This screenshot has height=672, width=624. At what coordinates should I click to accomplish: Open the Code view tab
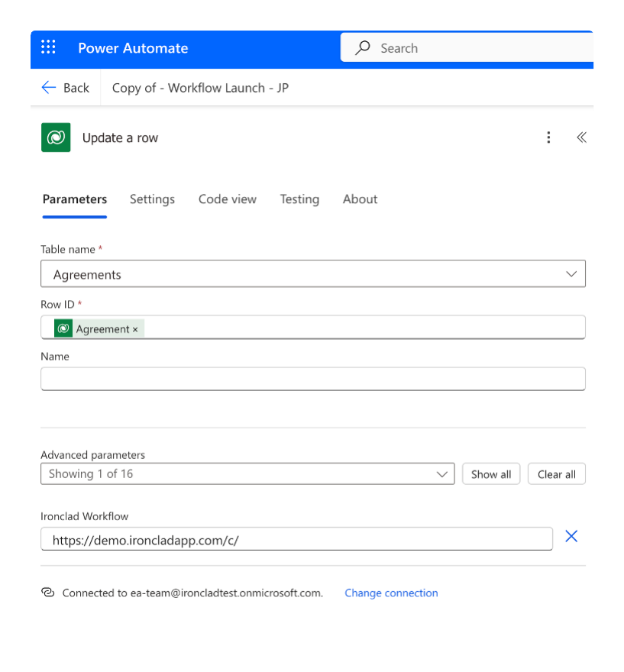[228, 199]
